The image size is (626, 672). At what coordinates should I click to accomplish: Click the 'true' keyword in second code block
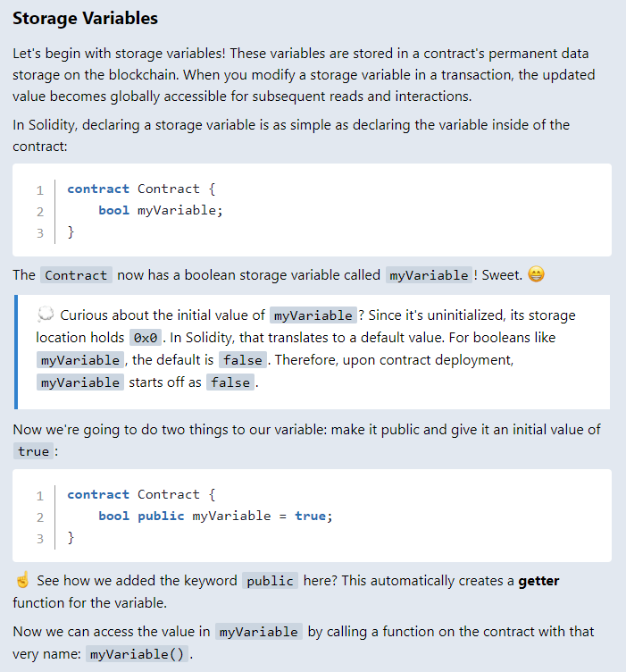tap(309, 516)
